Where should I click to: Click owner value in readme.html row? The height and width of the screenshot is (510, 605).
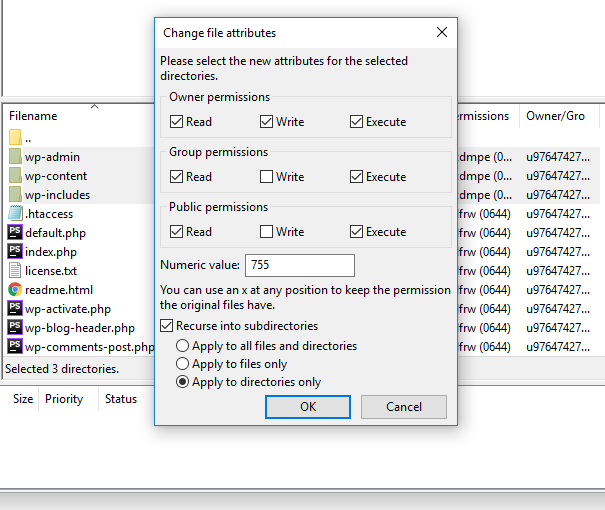(558, 289)
